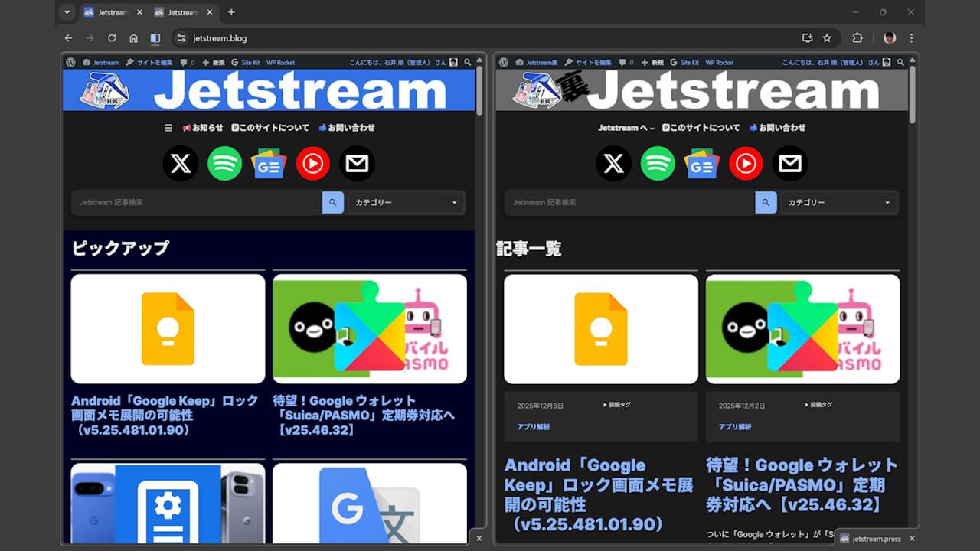
Task: Click the Chrome split view toolbar icon
Action: pos(155,38)
